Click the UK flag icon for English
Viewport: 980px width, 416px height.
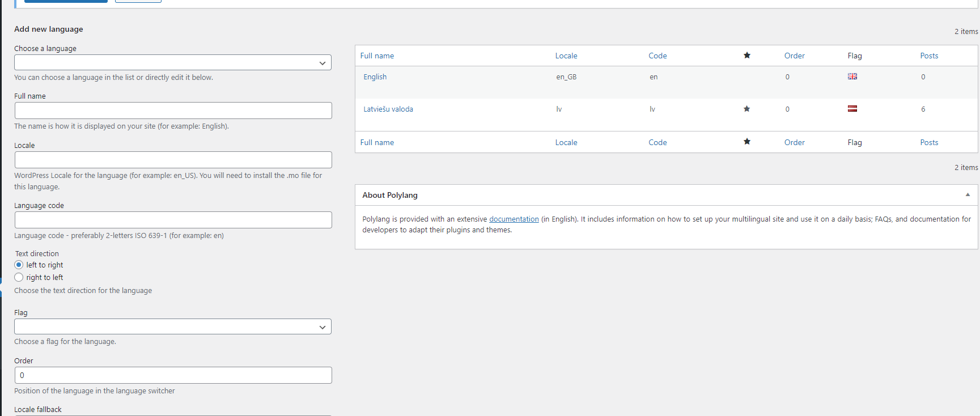(x=852, y=77)
